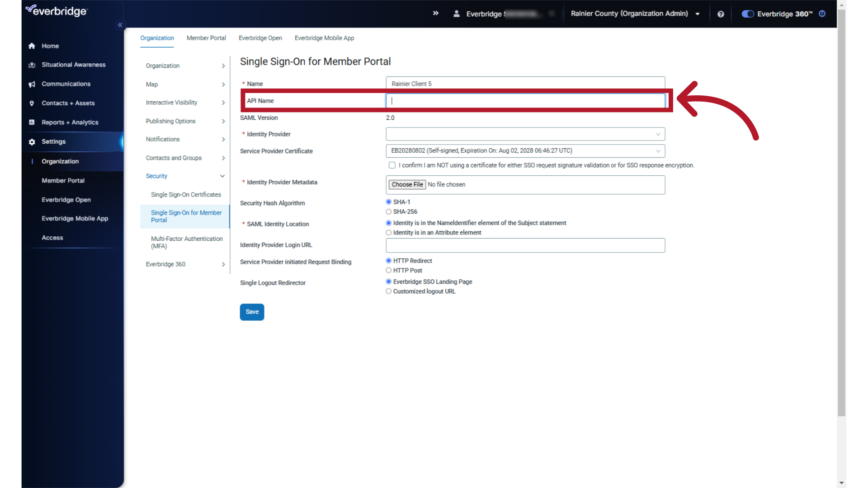This screenshot has width=868, height=488.
Task: Click the API Name input field
Action: (x=526, y=100)
